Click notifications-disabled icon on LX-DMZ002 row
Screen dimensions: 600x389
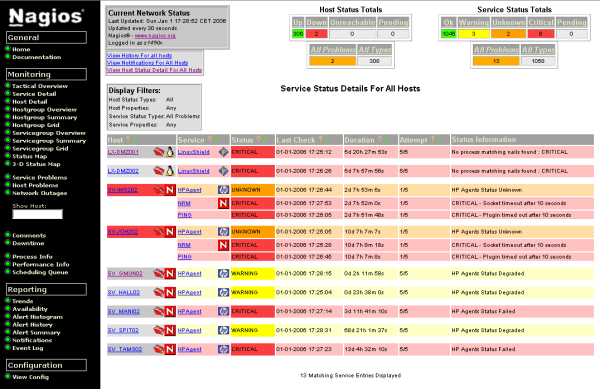click(158, 171)
